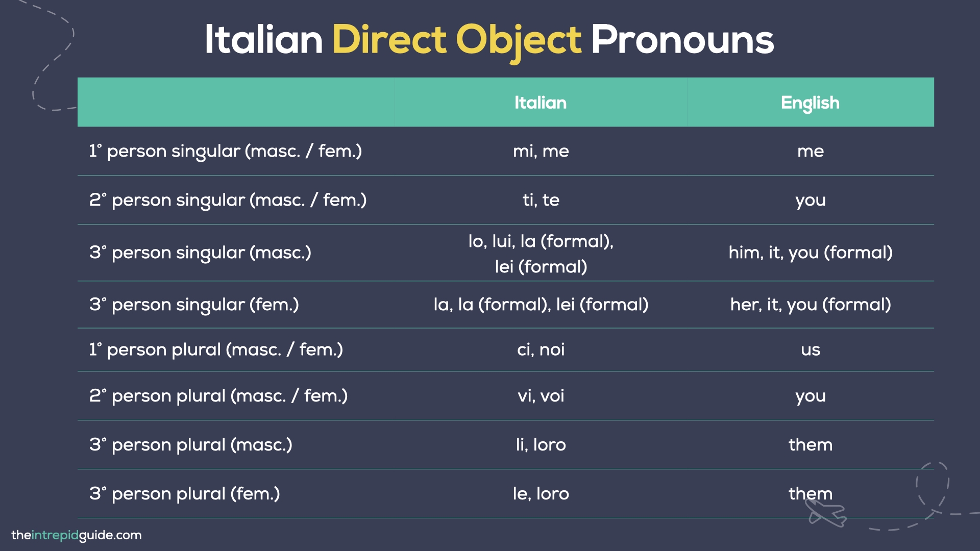
Task: Select the "le, loro" cell
Action: tap(541, 494)
